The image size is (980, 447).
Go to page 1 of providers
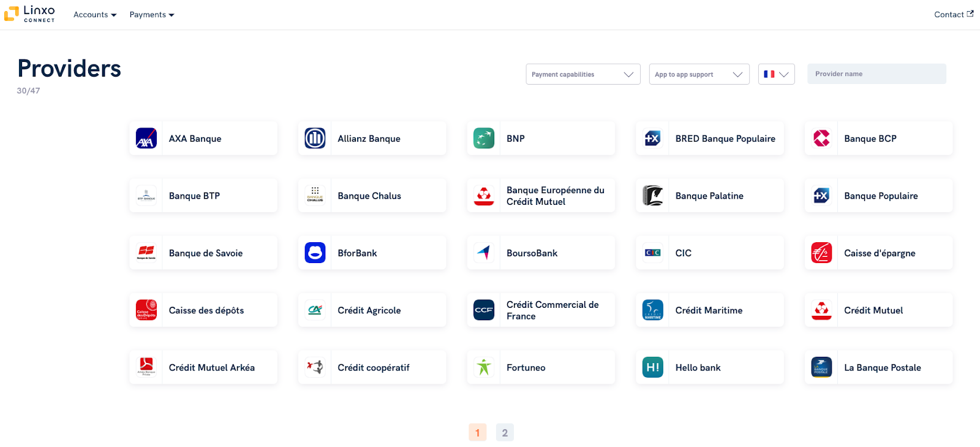pos(478,432)
